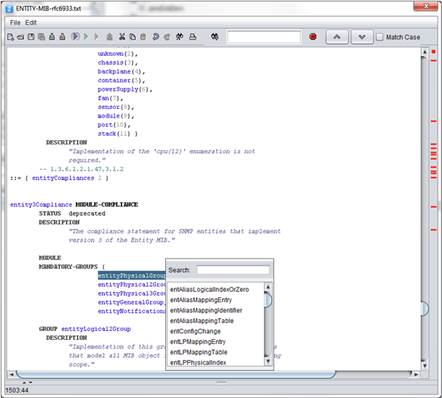442x398 pixels.
Task: Click entityPhysical3Group line in editor
Action: click(132, 293)
